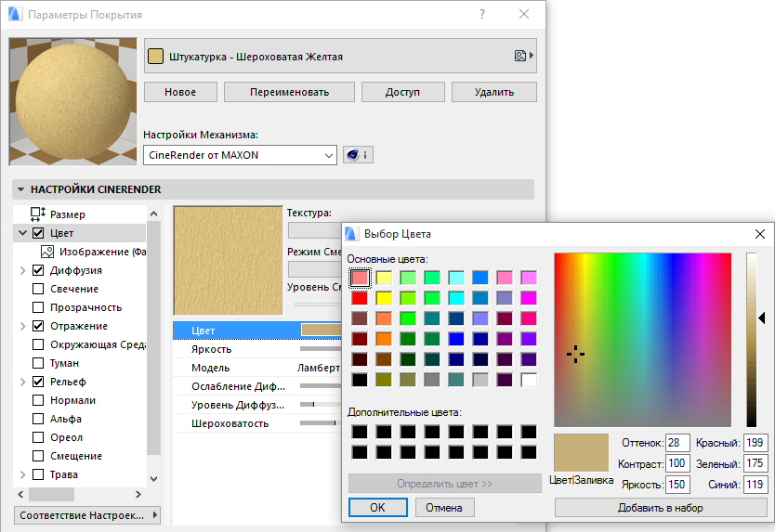Enable the Свечение checkbox
Image resolution: width=775 pixels, height=532 pixels.
[x=38, y=289]
